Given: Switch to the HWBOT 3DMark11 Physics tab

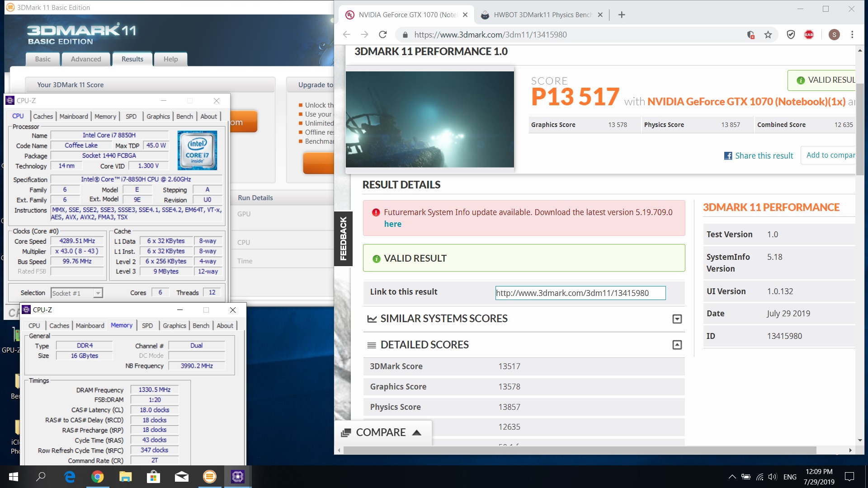Looking at the screenshot, I should pos(542,15).
